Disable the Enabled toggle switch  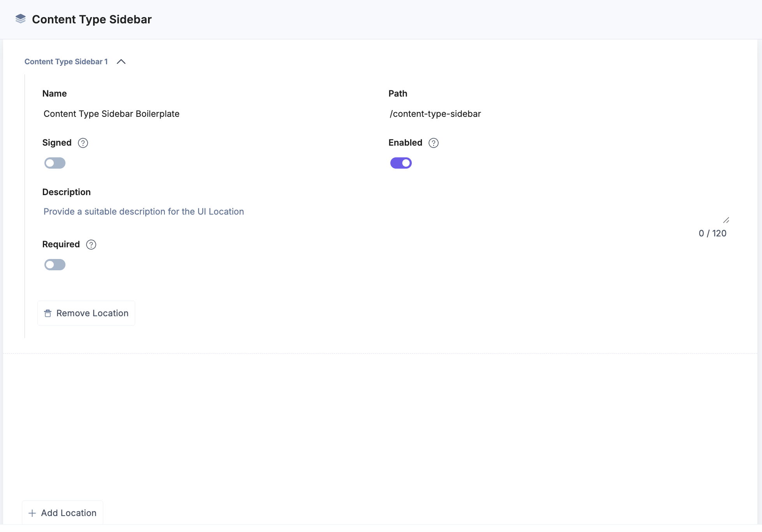[401, 163]
